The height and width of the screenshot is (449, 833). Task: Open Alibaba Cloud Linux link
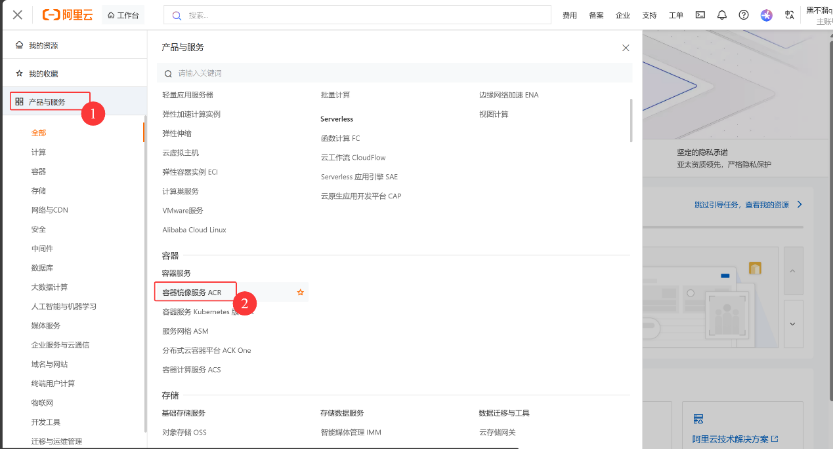[194, 230]
